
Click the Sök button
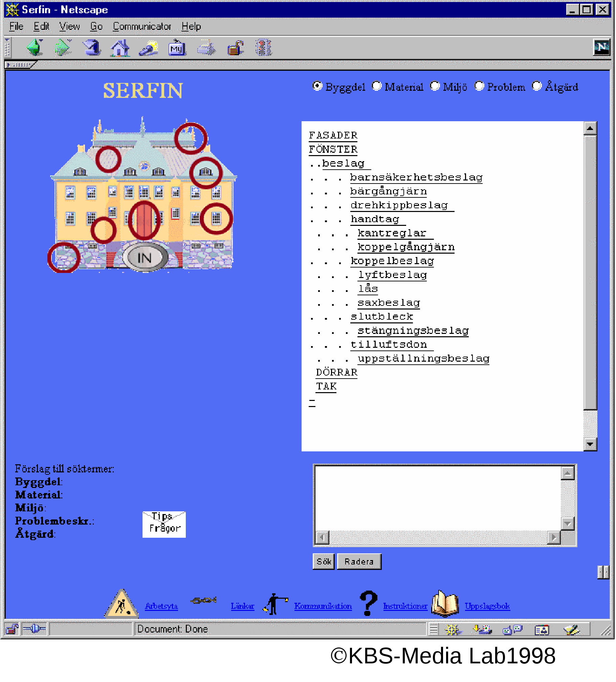tap(324, 562)
